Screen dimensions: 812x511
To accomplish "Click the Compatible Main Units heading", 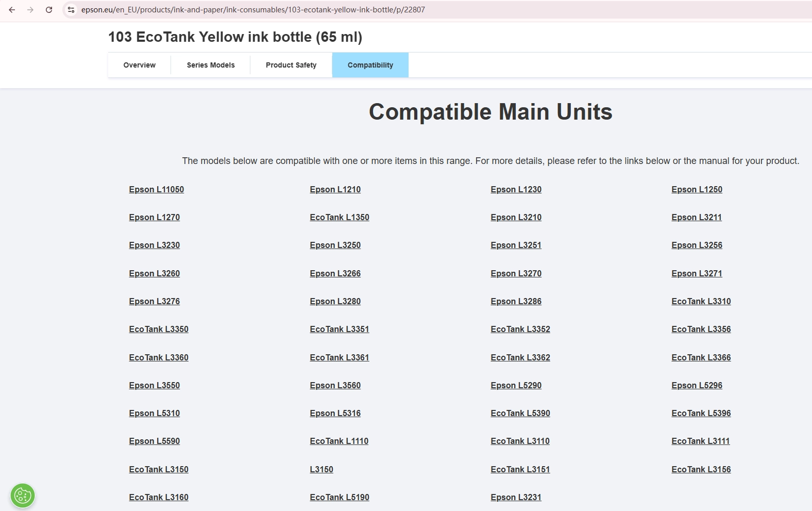I will [x=490, y=112].
